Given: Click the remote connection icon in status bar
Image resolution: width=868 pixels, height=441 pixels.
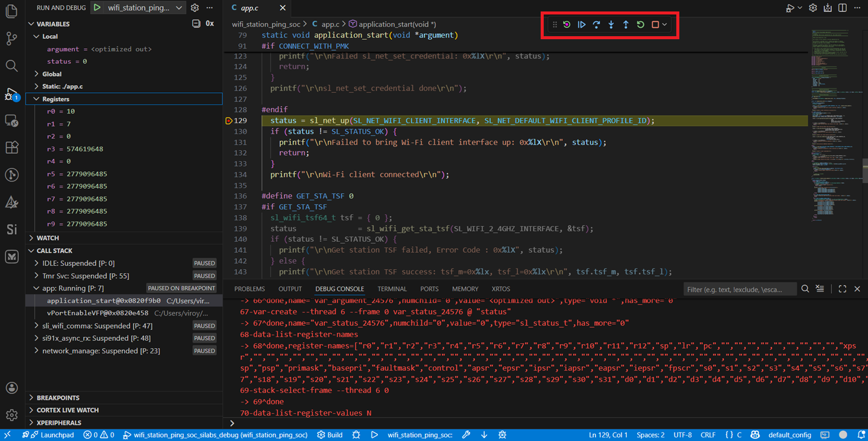Looking at the screenshot, I should [8, 434].
